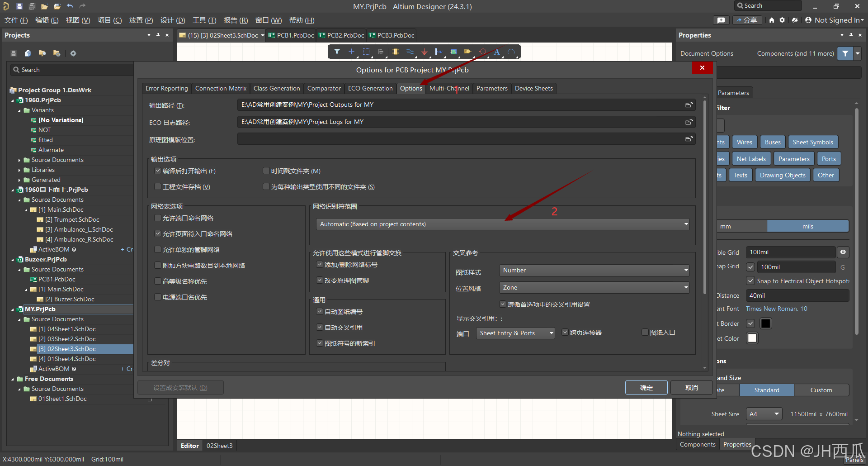Browse for output path folder
Image resolution: width=868 pixels, height=466 pixels.
coord(689,105)
